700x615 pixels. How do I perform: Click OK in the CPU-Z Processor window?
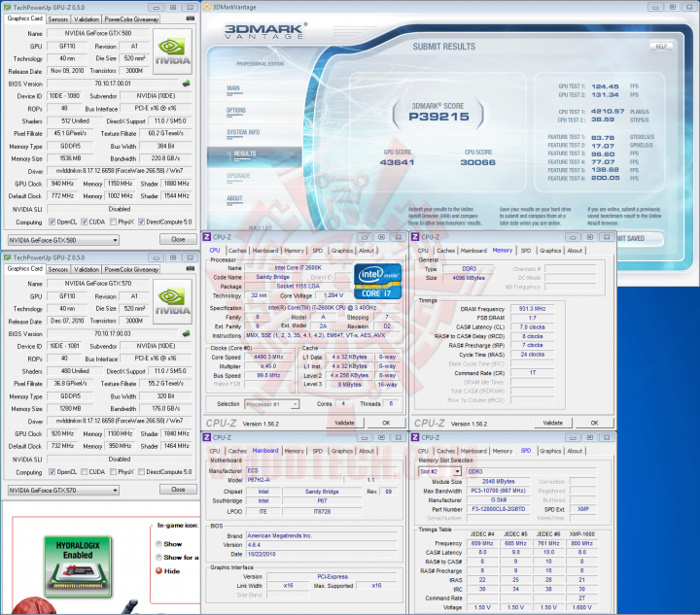(386, 423)
